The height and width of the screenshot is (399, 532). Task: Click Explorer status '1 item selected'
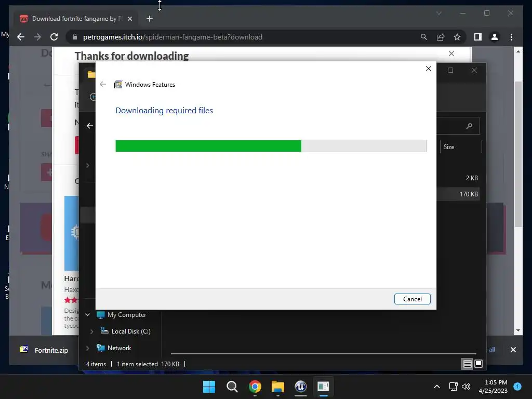point(137,364)
